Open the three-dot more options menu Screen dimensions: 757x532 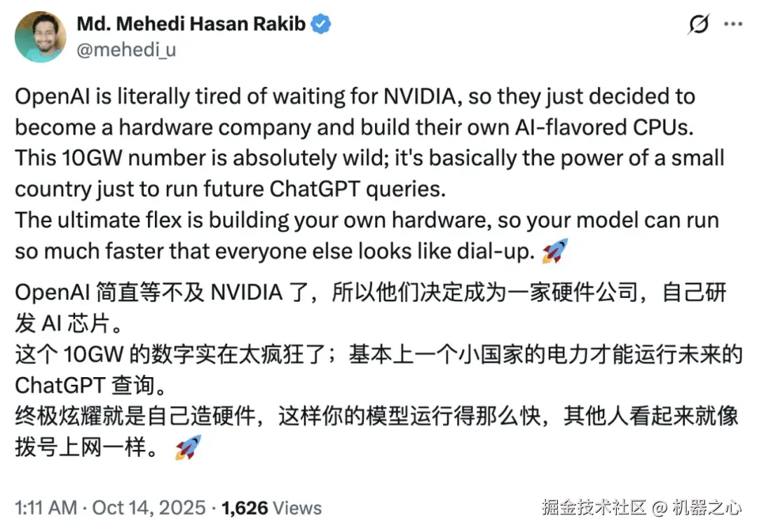tap(732, 24)
